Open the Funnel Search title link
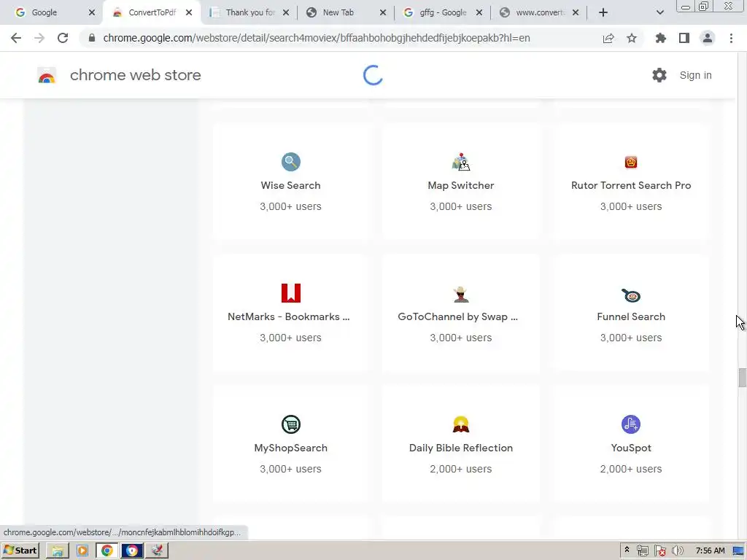The width and height of the screenshot is (747, 560). pos(631,316)
